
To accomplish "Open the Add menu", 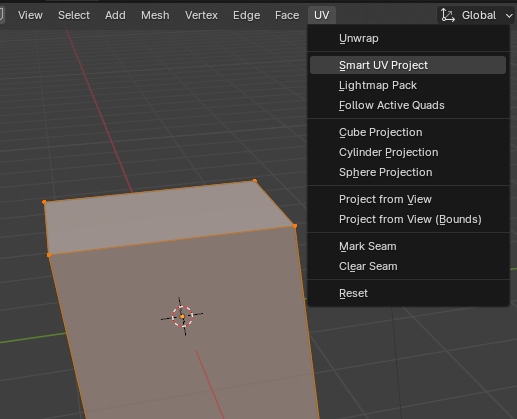I will (x=115, y=15).
